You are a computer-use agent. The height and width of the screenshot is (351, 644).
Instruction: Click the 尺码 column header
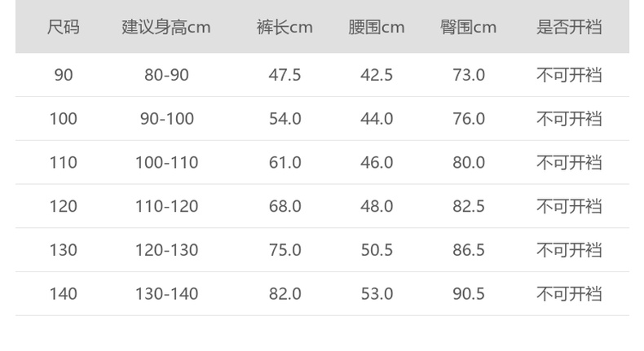click(x=63, y=27)
